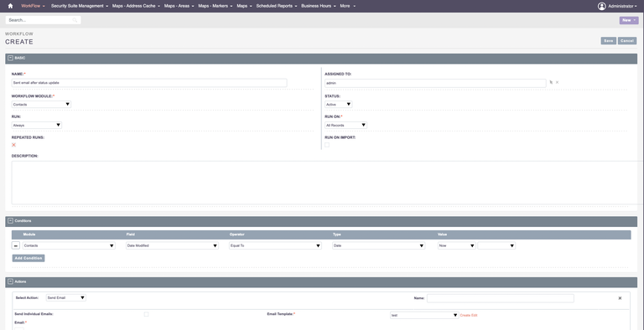Screen dimensions: 644x330
Task: Open the Maps - Areas menu
Action: tap(179, 6)
